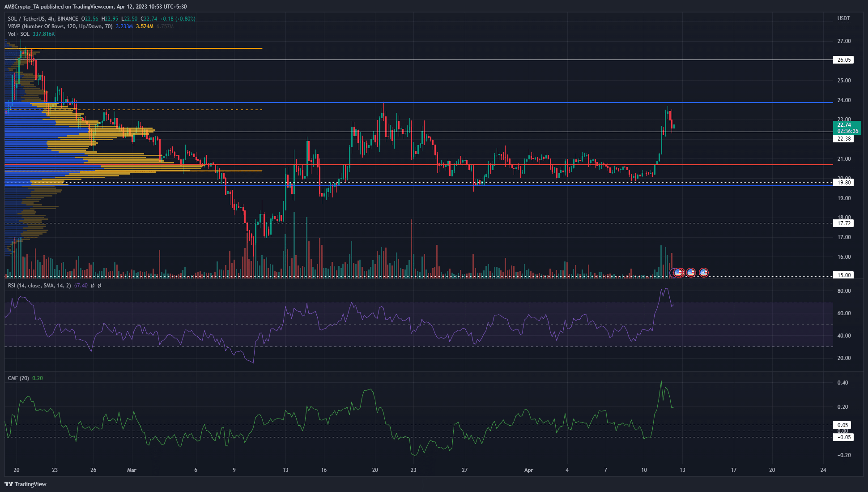This screenshot has width=868, height=492.
Task: Click the 19.80 support price label
Action: click(x=844, y=183)
